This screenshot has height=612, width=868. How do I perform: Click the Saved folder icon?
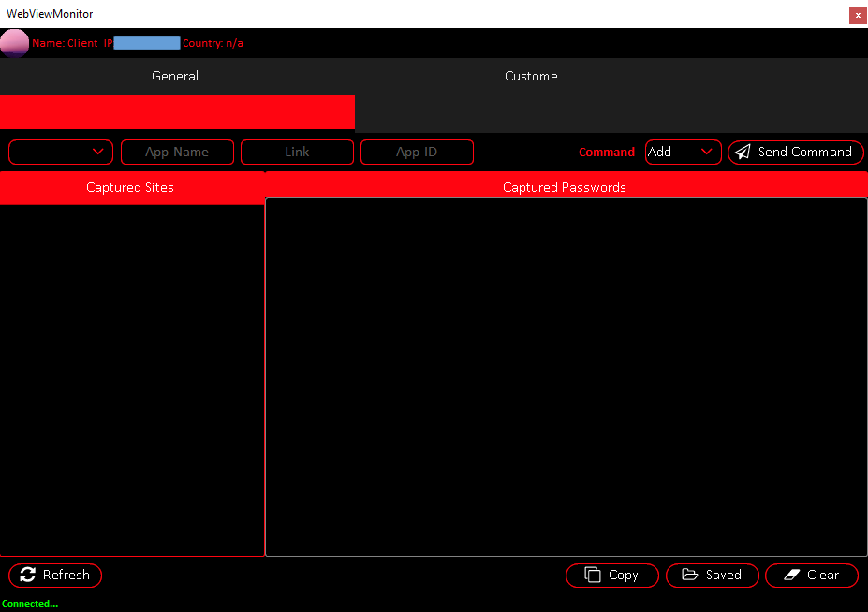[x=690, y=575]
